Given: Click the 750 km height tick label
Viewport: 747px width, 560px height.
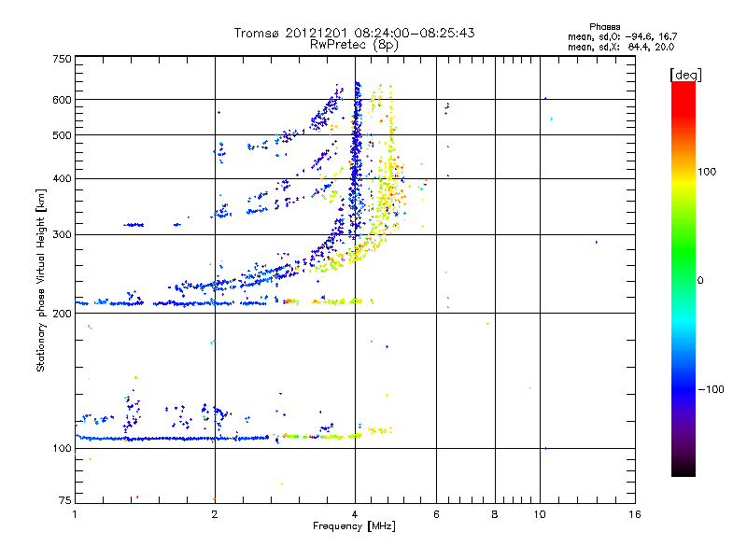Looking at the screenshot, I should (62, 59).
